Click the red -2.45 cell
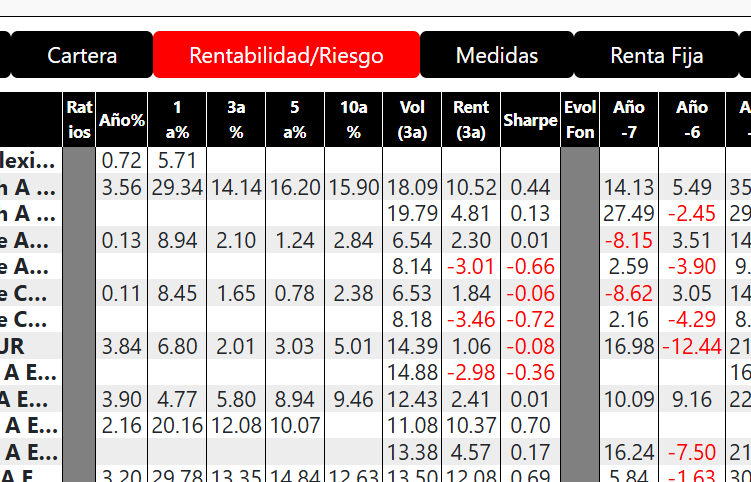The image size is (751, 482). 692,214
